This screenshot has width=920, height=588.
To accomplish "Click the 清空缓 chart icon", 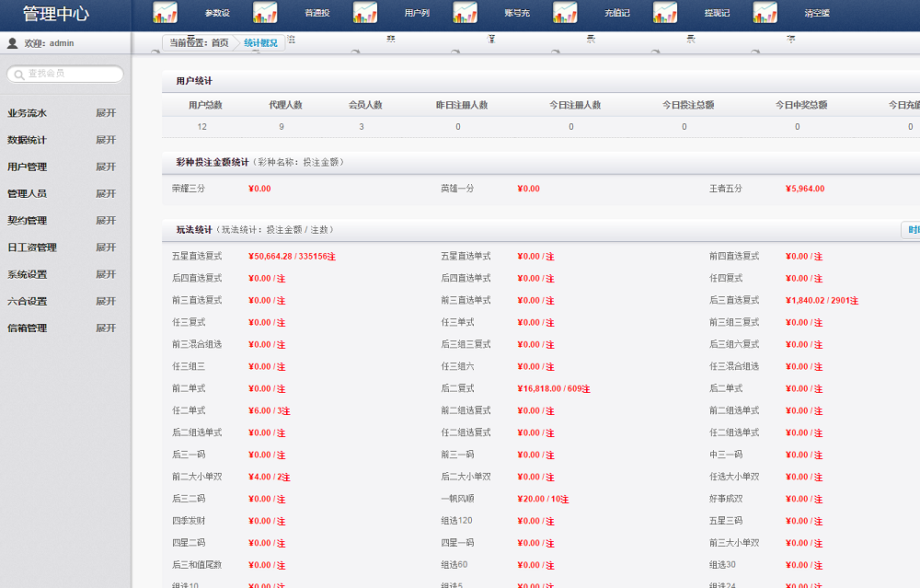I will pyautogui.click(x=765, y=14).
